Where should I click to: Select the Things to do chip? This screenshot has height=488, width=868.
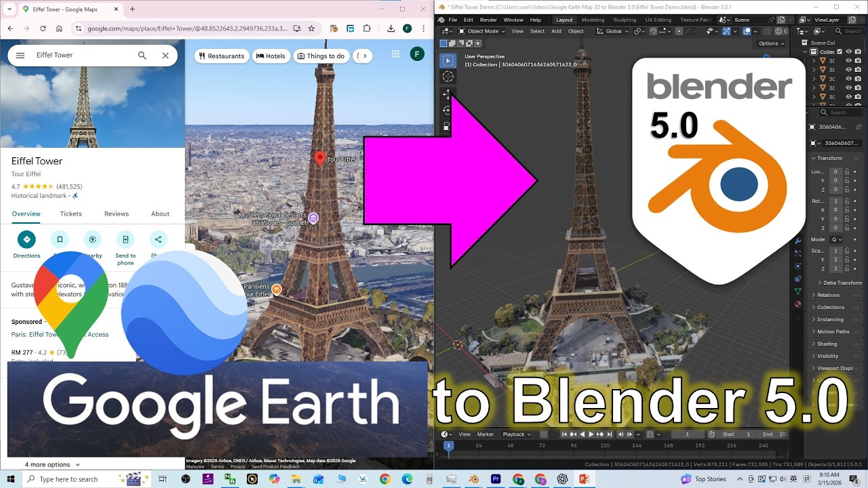coord(321,56)
